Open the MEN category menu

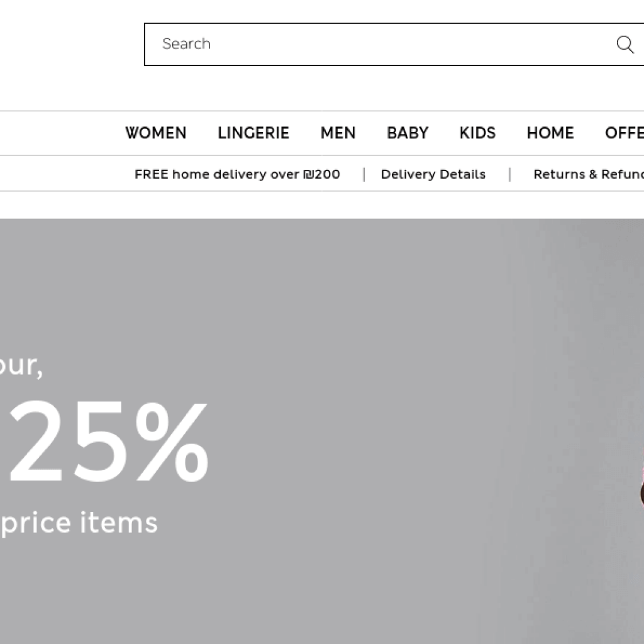pyautogui.click(x=338, y=133)
